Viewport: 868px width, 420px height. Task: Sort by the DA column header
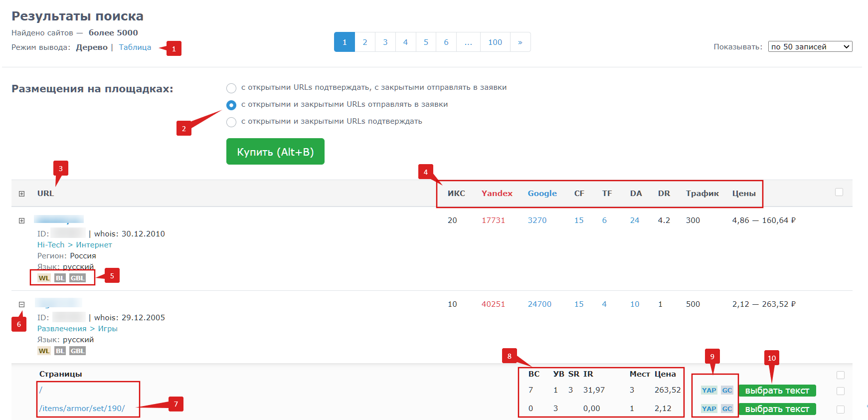(636, 194)
